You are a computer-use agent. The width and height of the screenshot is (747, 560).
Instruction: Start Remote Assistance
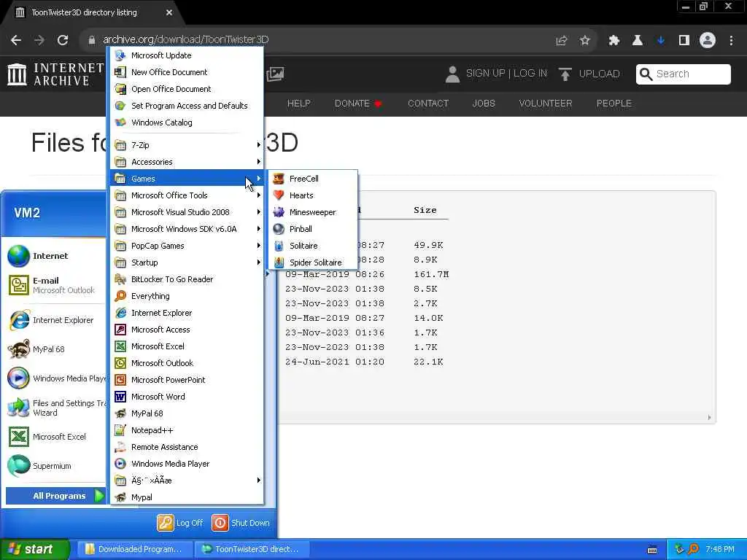click(187, 447)
